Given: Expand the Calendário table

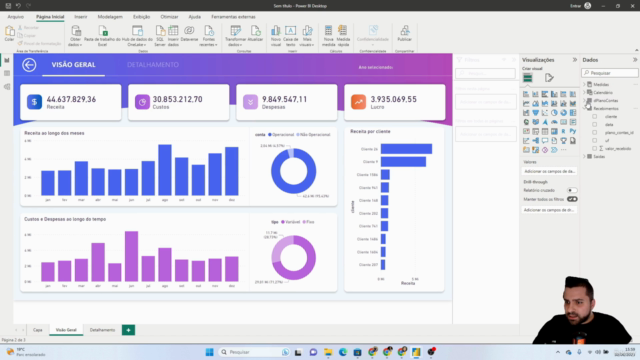Looking at the screenshot, I should (x=584, y=93).
